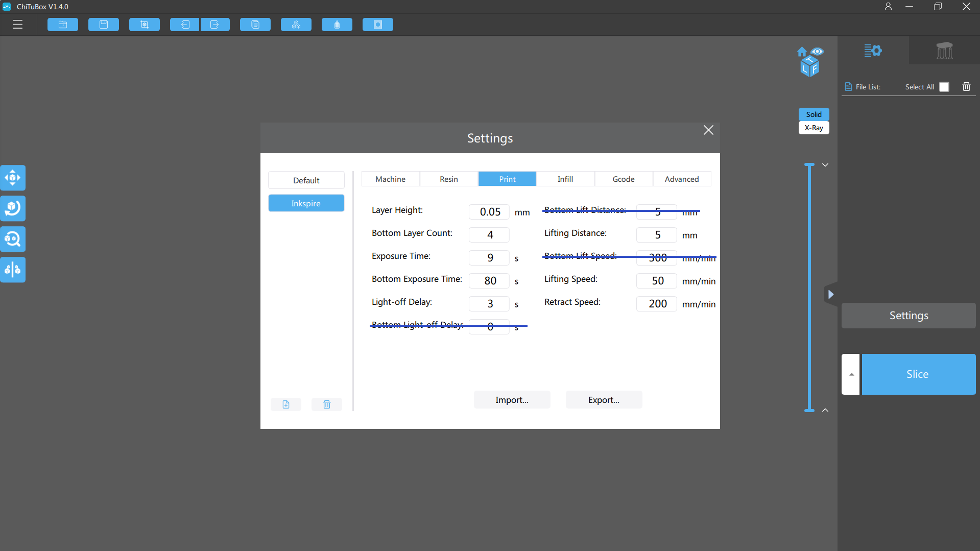The height and width of the screenshot is (551, 980).
Task: Select the Mirror tool on left sidebar
Action: (x=13, y=270)
